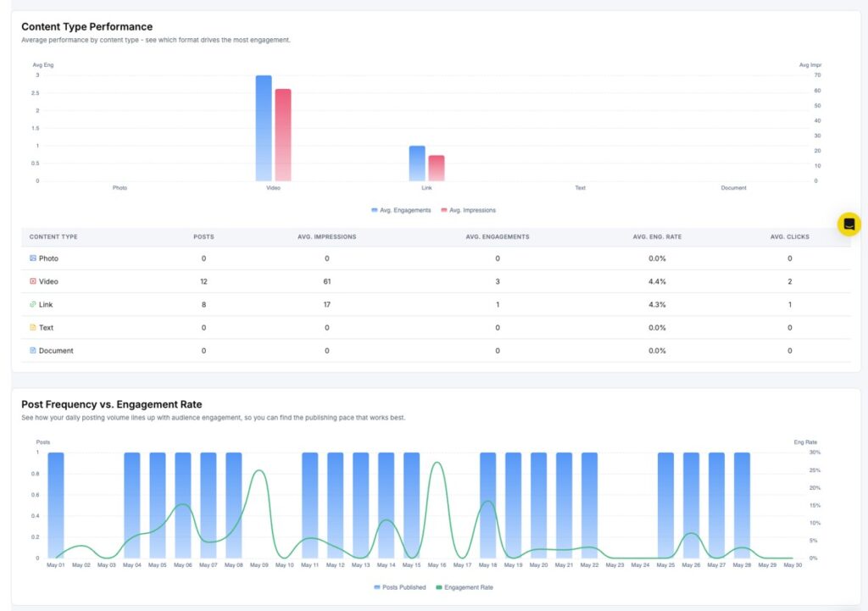Click 'Post Frequency vs. Engagement Rate' heading

111,404
